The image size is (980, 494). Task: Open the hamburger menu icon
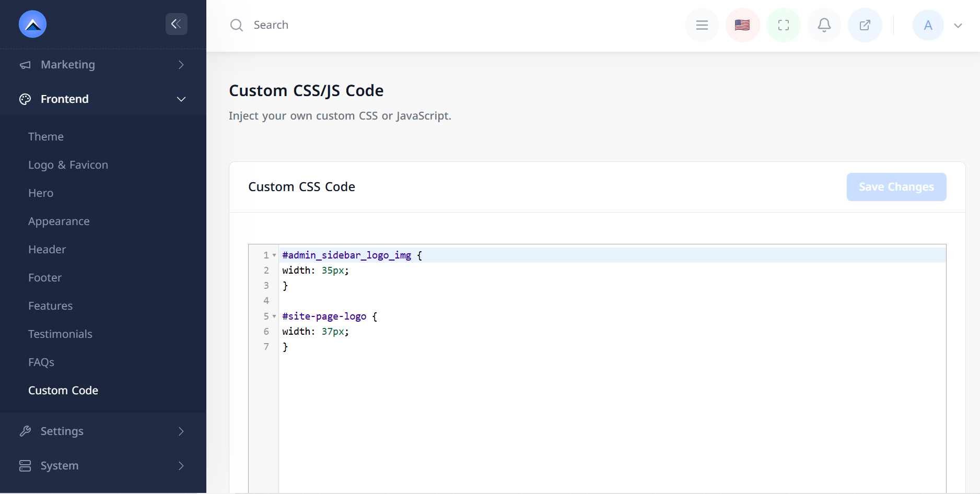[x=702, y=25]
